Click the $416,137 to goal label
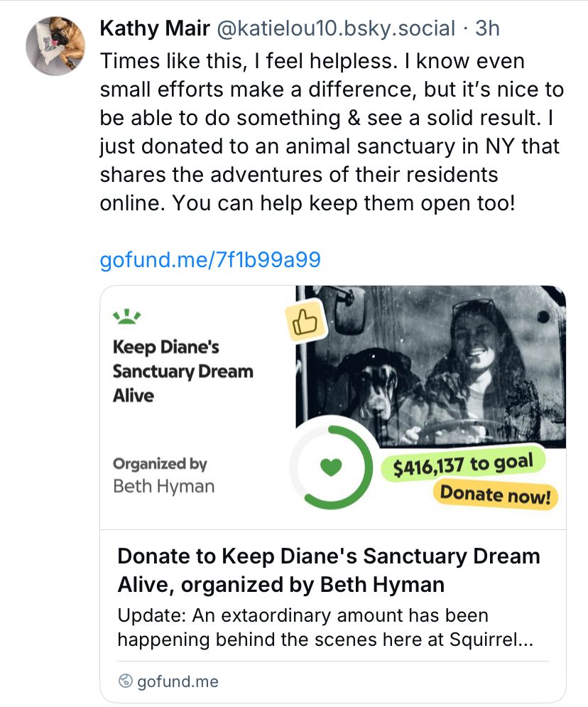The image size is (588, 707). coord(463,465)
